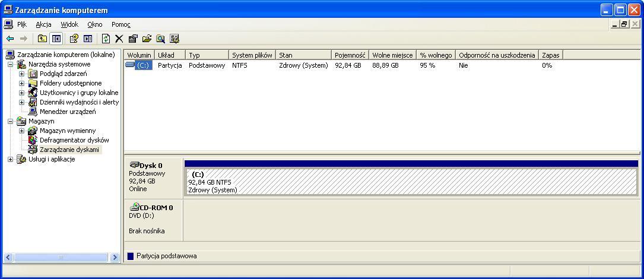The image size is (644, 279).
Task: Click the Zdrowy (System) status cell
Action: [303, 65]
